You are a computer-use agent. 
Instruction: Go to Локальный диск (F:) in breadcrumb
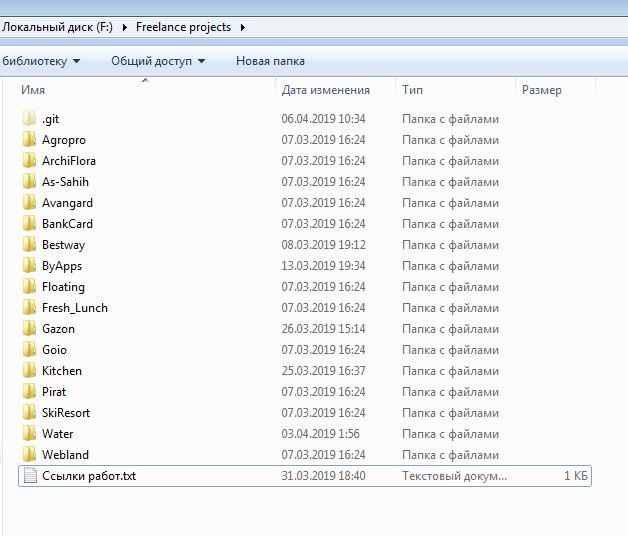tap(57, 27)
